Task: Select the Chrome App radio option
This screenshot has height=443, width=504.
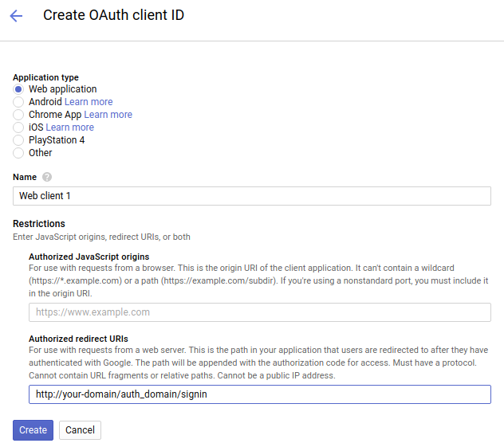Action: [x=18, y=115]
